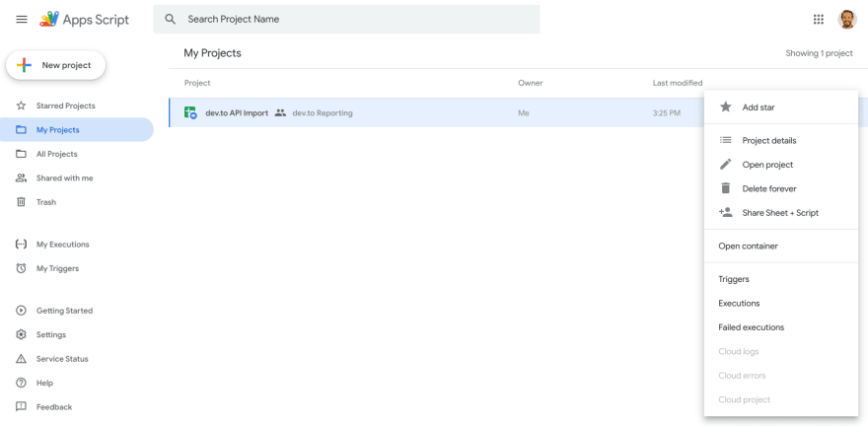Viewport: 868px width, 426px height.
Task: Click the Add star icon
Action: [726, 107]
